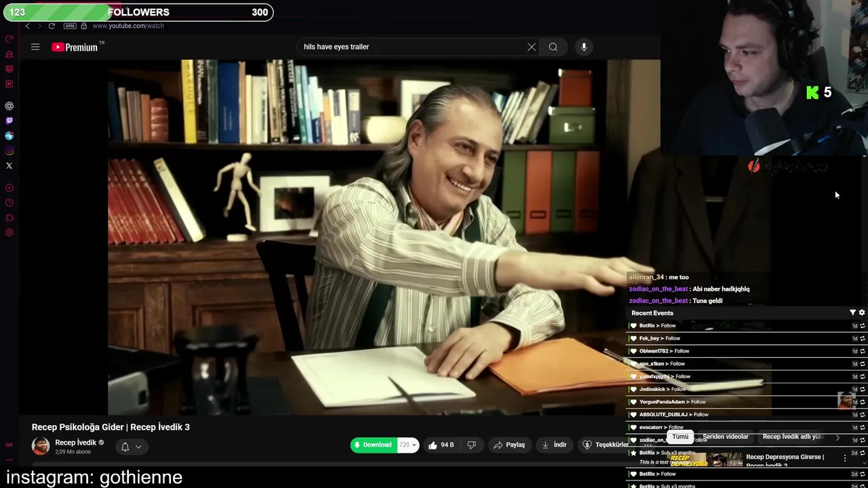Open Recent Events settings gear
Screen dimensions: 868x488
coord(862,313)
